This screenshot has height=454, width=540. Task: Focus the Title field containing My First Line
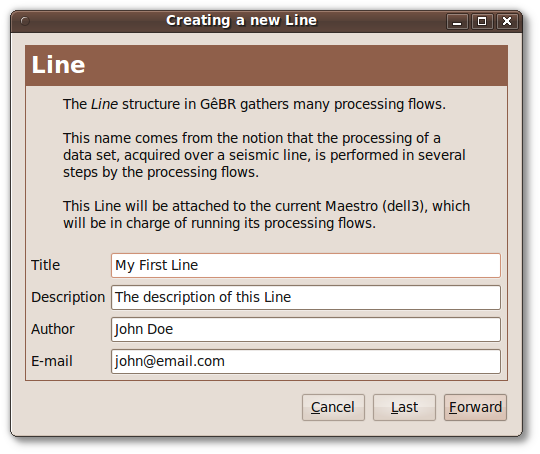[306, 265]
